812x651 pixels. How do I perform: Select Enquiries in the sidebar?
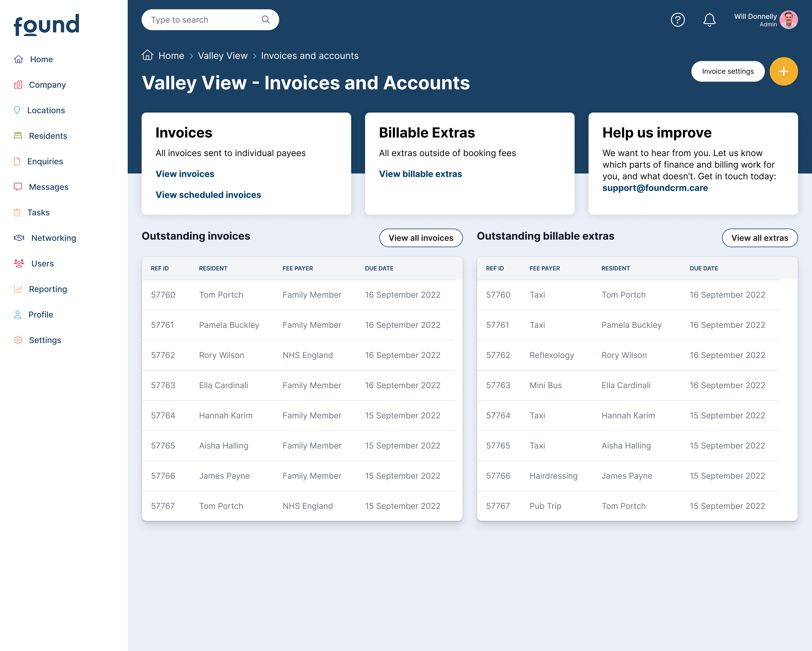pos(45,161)
